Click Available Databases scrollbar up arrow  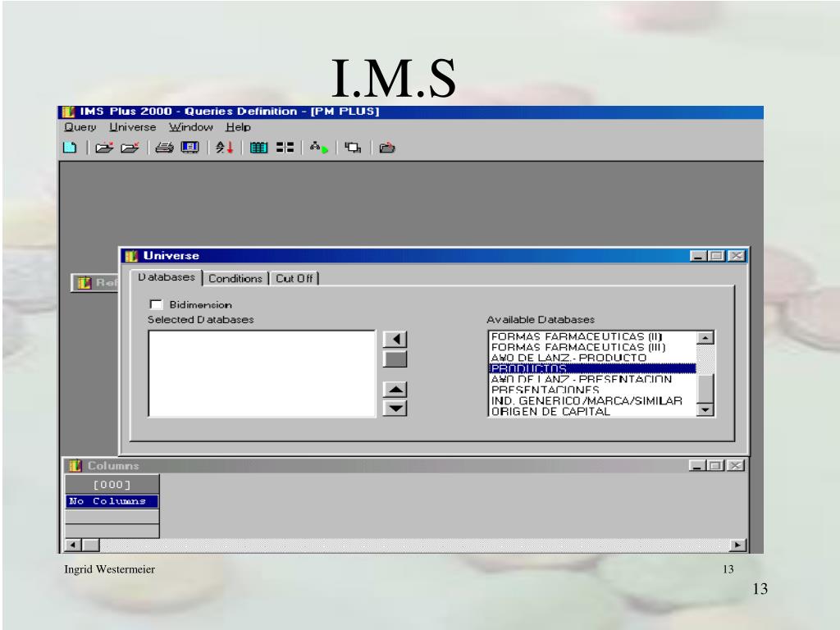coord(705,337)
